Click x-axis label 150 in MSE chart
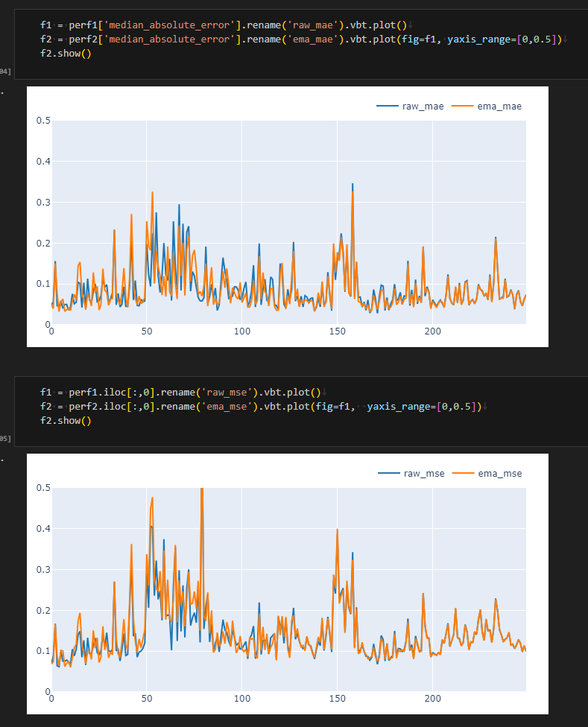 coord(338,698)
